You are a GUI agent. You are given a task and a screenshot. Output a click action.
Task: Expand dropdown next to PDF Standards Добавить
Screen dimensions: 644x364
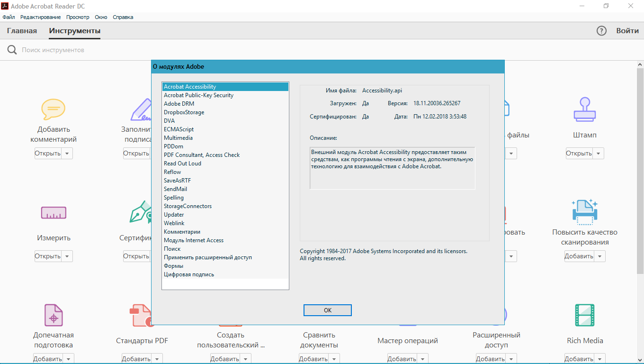point(157,359)
